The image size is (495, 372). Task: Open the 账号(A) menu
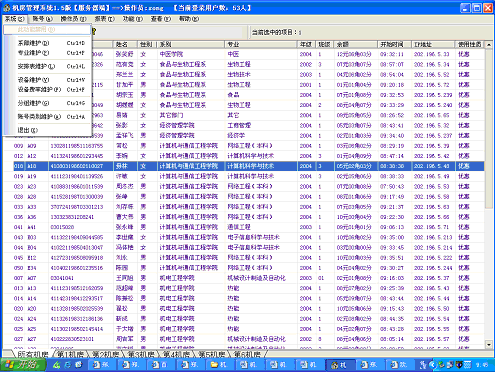click(43, 19)
